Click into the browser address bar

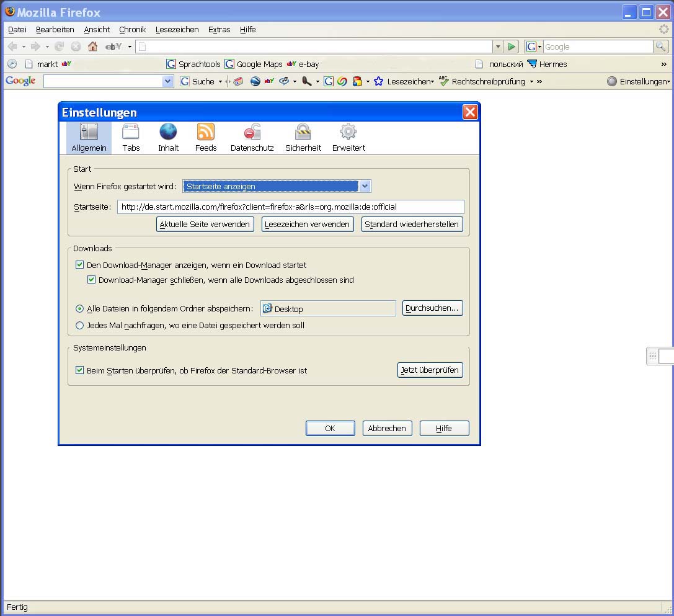[314, 47]
